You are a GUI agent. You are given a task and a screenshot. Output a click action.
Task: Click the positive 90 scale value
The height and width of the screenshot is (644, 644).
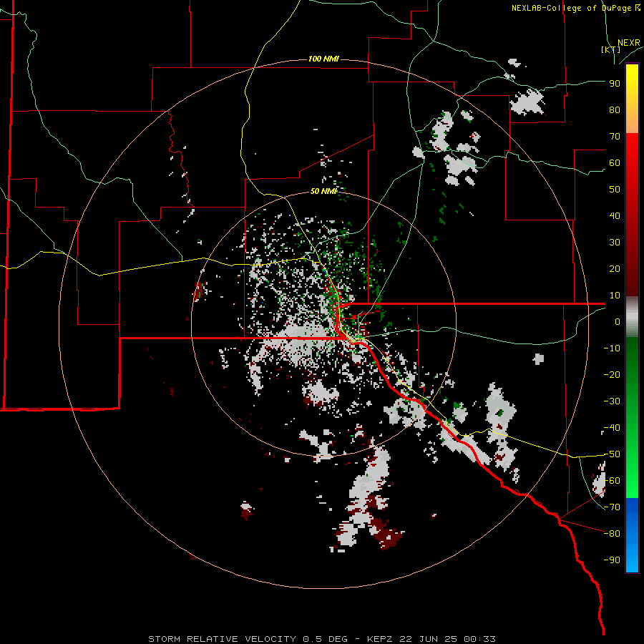tap(615, 84)
